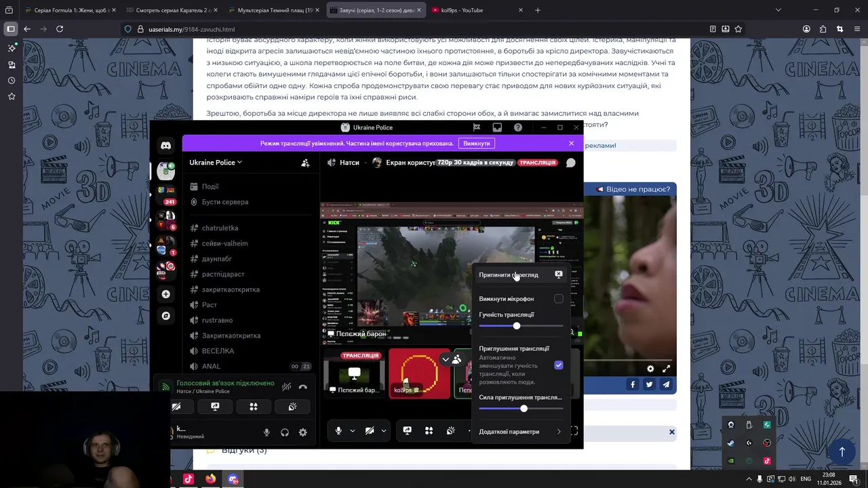Expand video player to fullscreen
868x488 pixels.
tap(666, 369)
